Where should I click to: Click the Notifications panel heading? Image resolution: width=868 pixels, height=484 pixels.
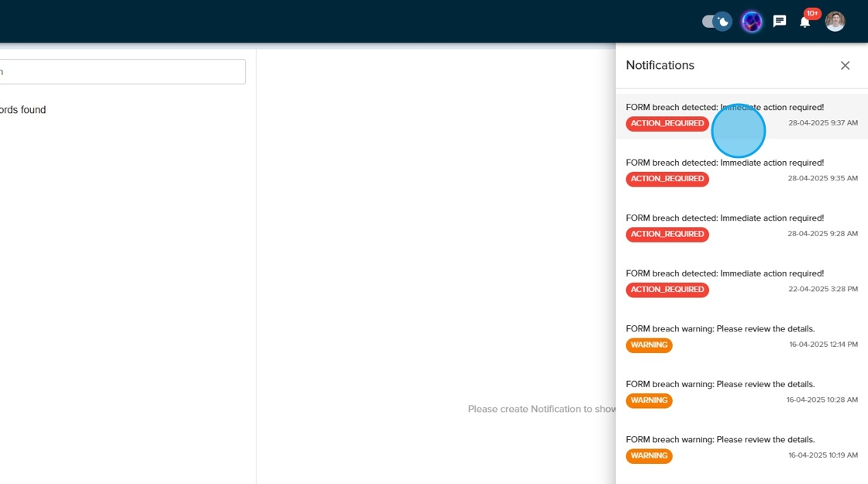[x=660, y=66]
